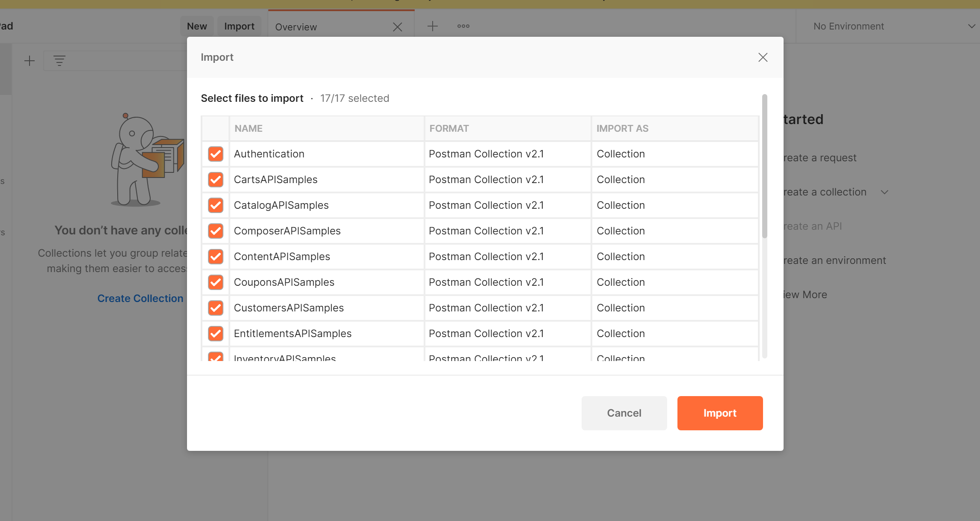Screen dimensions: 980x521
Task: Click the New tab button in toolbar
Action: click(432, 26)
